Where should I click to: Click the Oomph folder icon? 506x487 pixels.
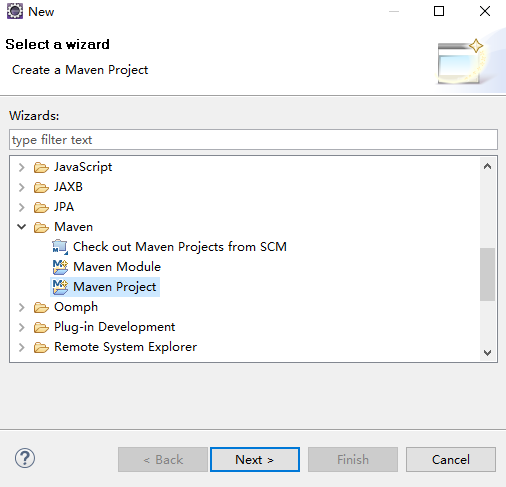[x=41, y=307]
